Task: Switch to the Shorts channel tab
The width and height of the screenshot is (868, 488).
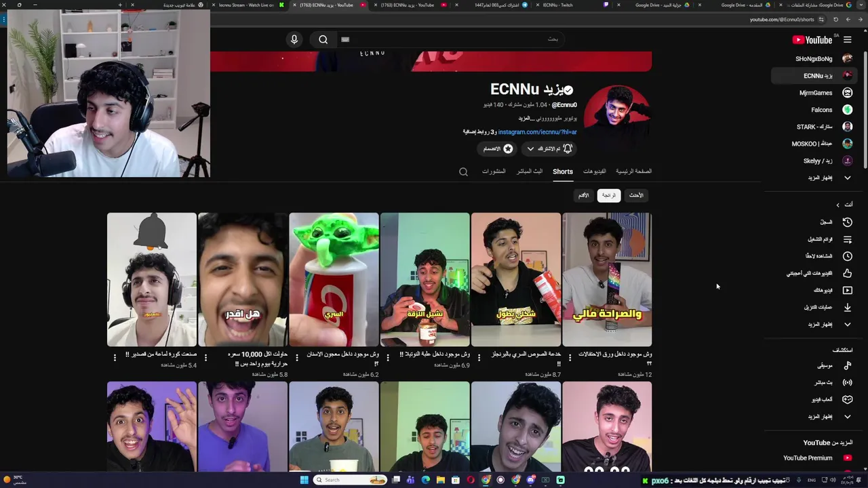Action: [563, 171]
